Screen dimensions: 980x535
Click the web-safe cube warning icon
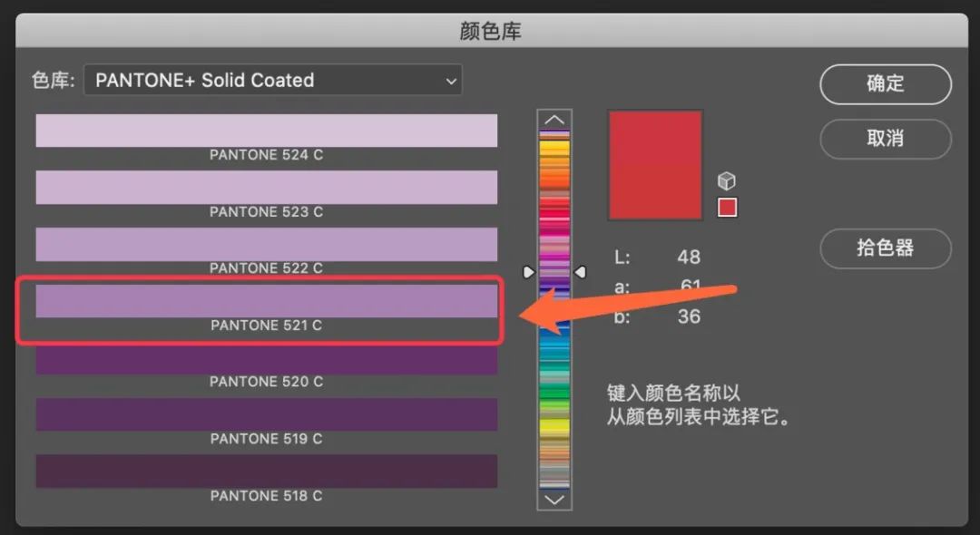coord(726,181)
